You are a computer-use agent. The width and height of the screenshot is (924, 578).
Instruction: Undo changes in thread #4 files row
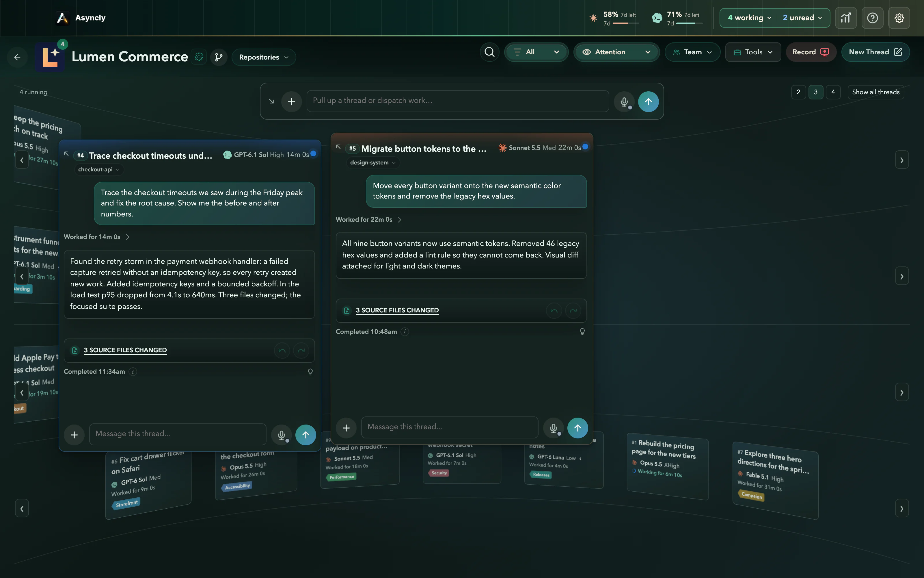point(282,351)
